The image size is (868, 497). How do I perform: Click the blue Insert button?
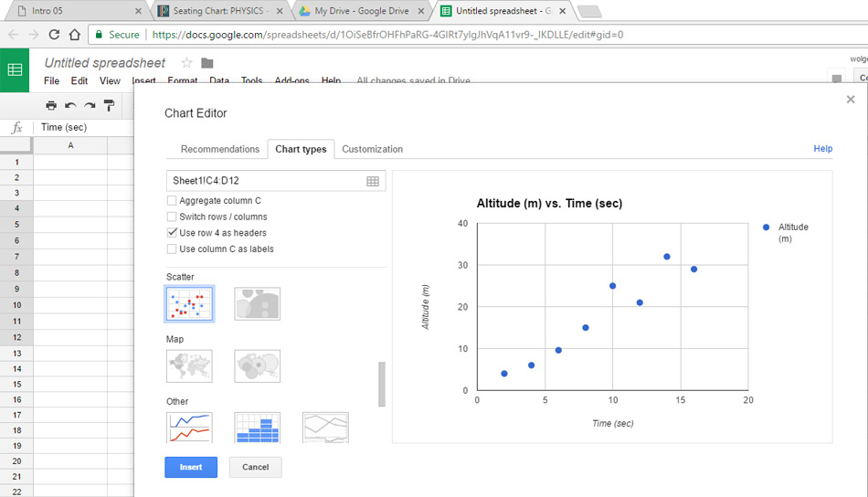click(191, 467)
